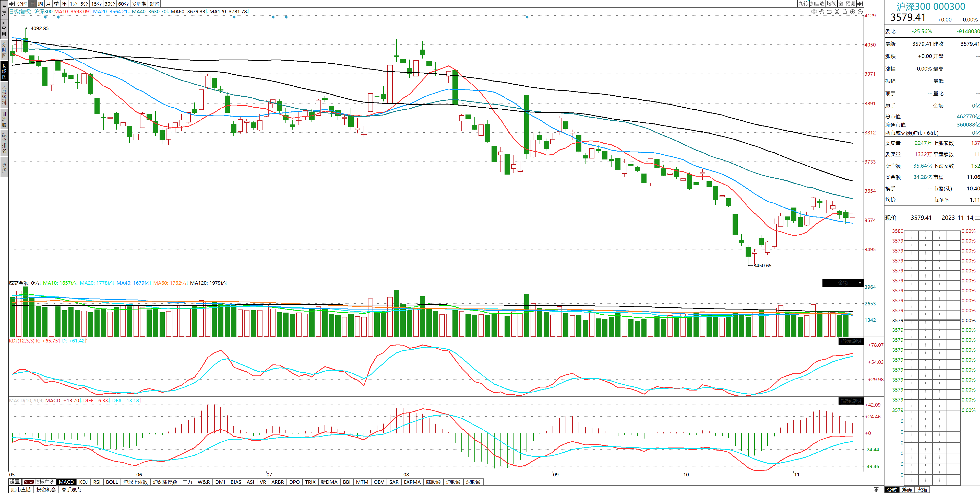Zoom out with the minus circle icon
980x493 pixels.
point(860,12)
